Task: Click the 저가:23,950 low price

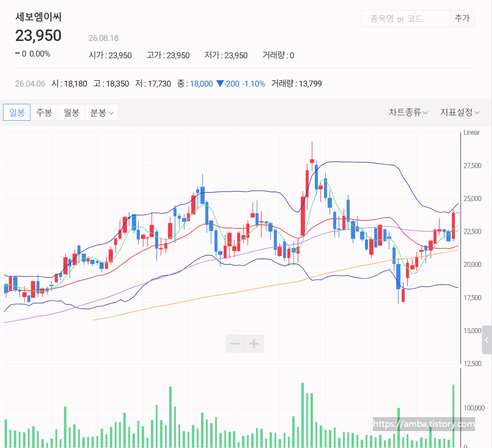Action: pos(226,55)
